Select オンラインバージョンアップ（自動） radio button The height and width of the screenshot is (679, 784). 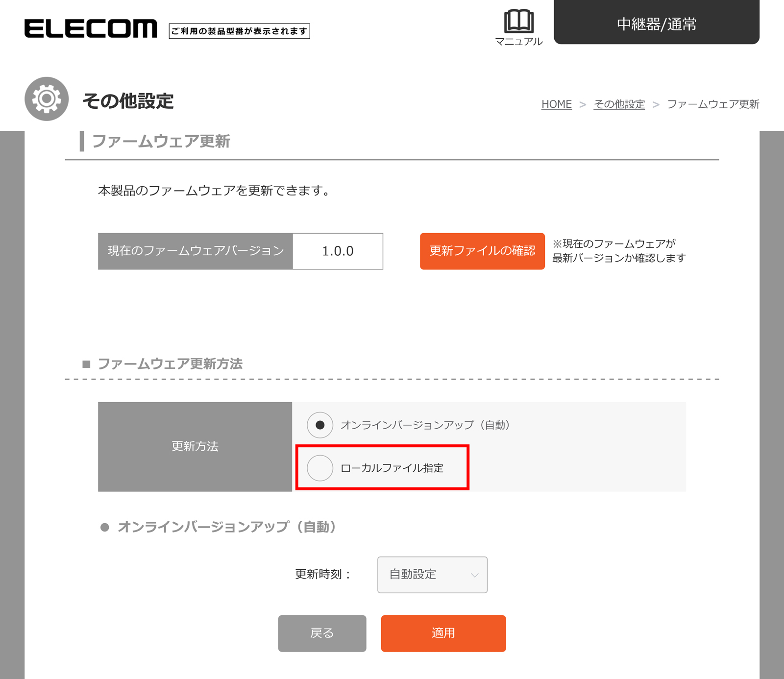pos(320,425)
